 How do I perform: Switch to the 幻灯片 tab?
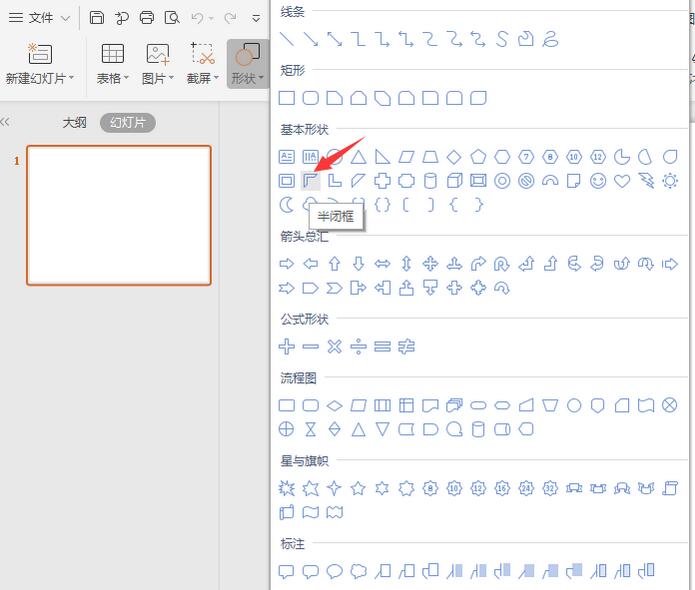[128, 123]
